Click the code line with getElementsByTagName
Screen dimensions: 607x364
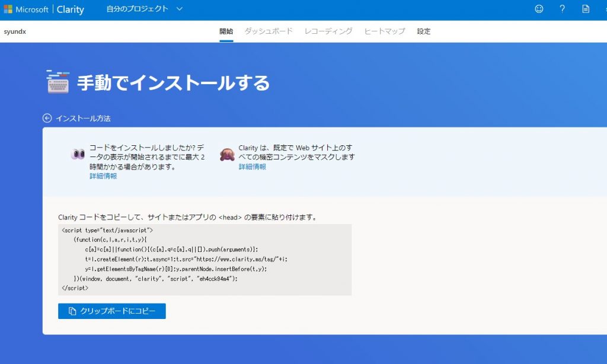[175, 269]
